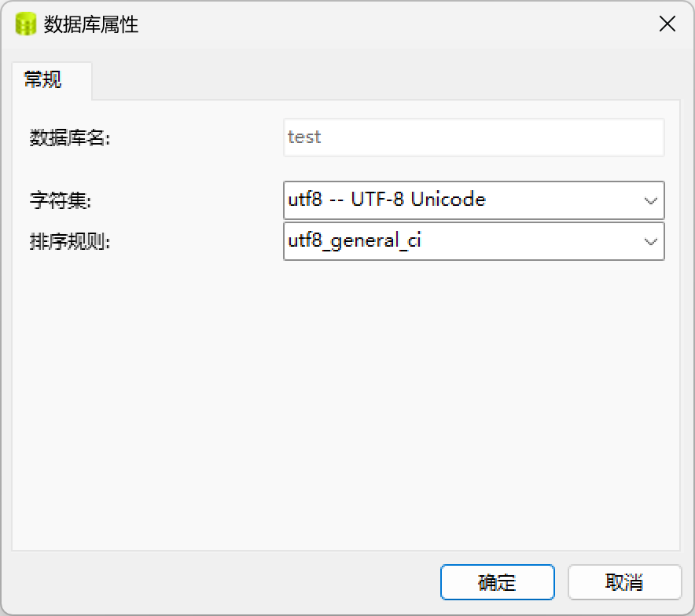Click the blank panel area below 排序规则
Screen dimensions: 695x616
point(346,393)
